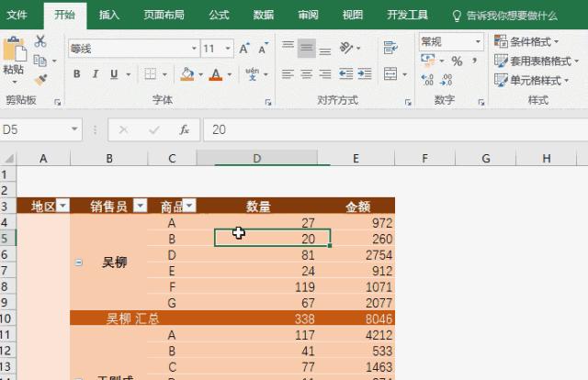Image resolution: width=588 pixels, height=380 pixels.
Task: Click accounting number format icon
Action: 428,60
